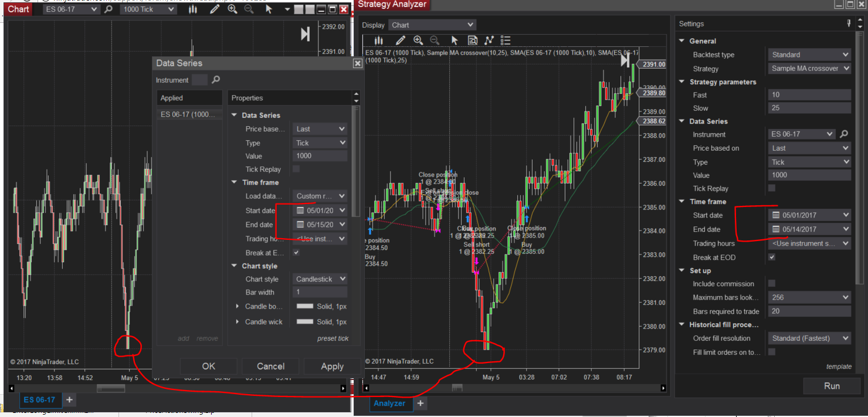Screen dimensions: 868x417
Task: Expand Candle wick property row
Action: (237, 321)
